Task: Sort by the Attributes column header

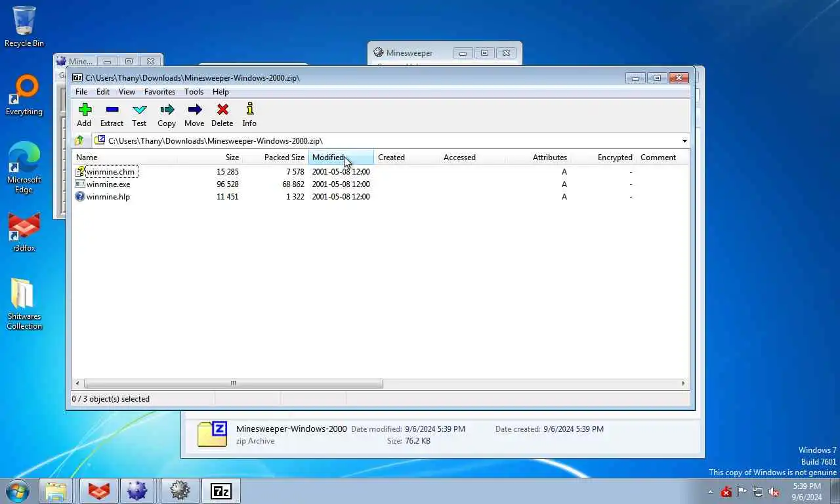Action: coord(537,157)
